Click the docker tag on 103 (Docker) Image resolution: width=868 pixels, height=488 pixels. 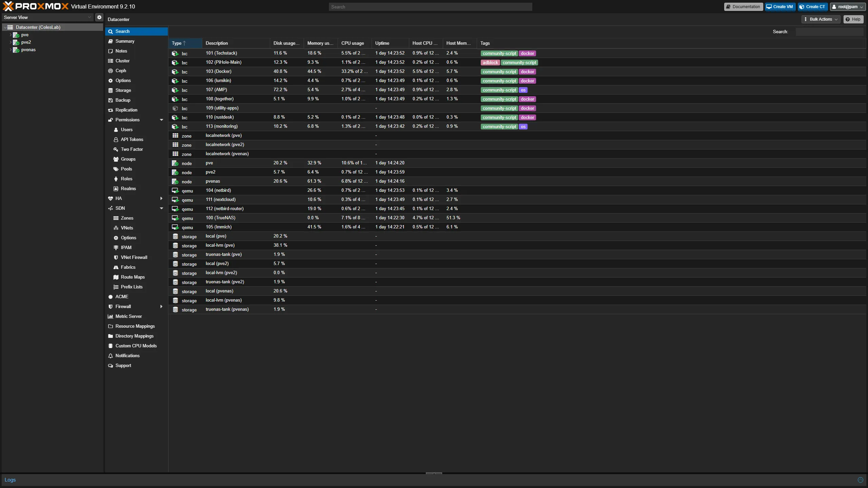click(x=527, y=72)
